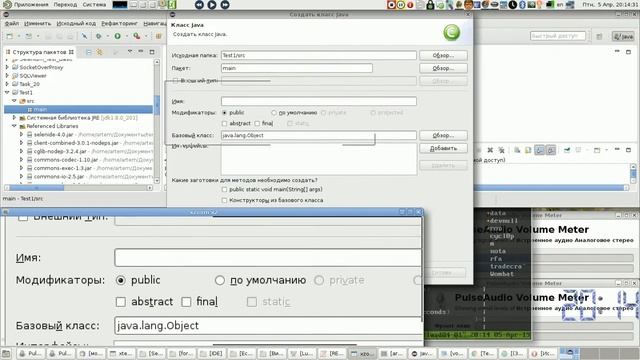The image size is (640, 360).
Task: Remove launch with X icon in lower Eclipse panel
Action: coord(490,150)
